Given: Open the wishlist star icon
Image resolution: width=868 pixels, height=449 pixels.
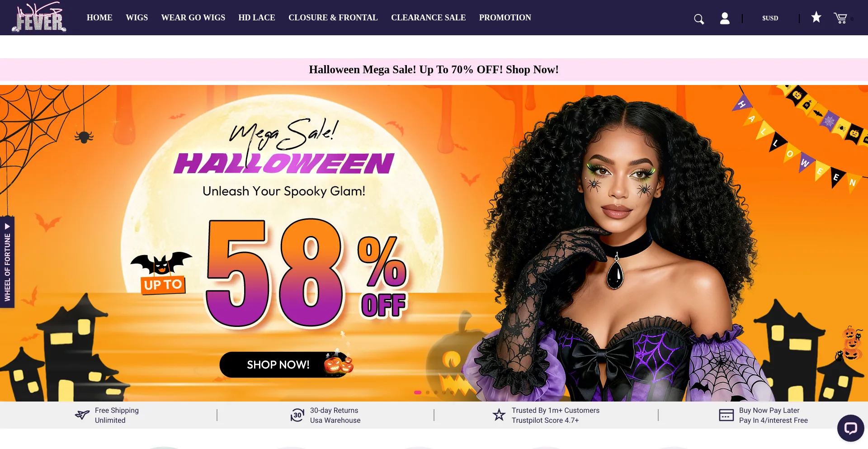Looking at the screenshot, I should pyautogui.click(x=816, y=17).
